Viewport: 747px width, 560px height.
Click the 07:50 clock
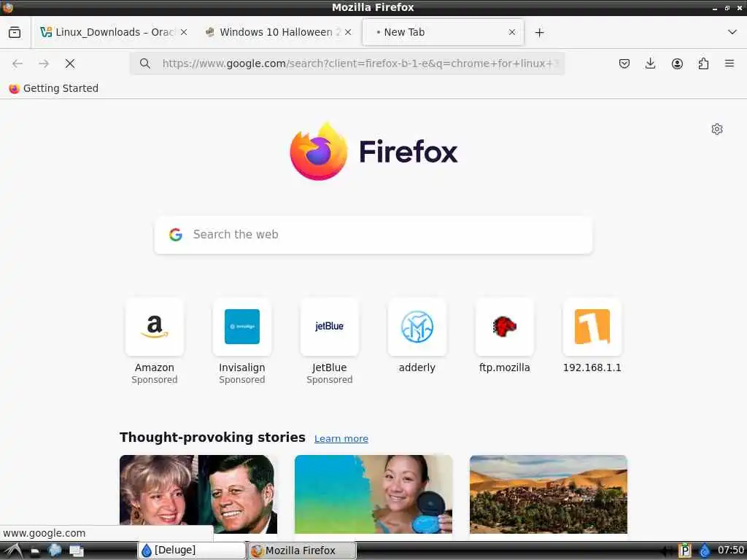[x=731, y=551]
